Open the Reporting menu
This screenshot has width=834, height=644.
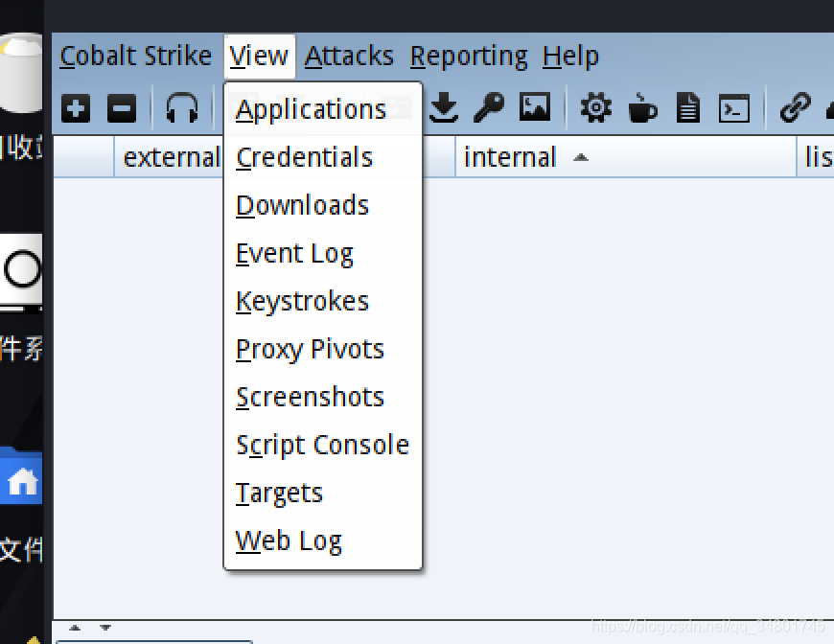[469, 57]
